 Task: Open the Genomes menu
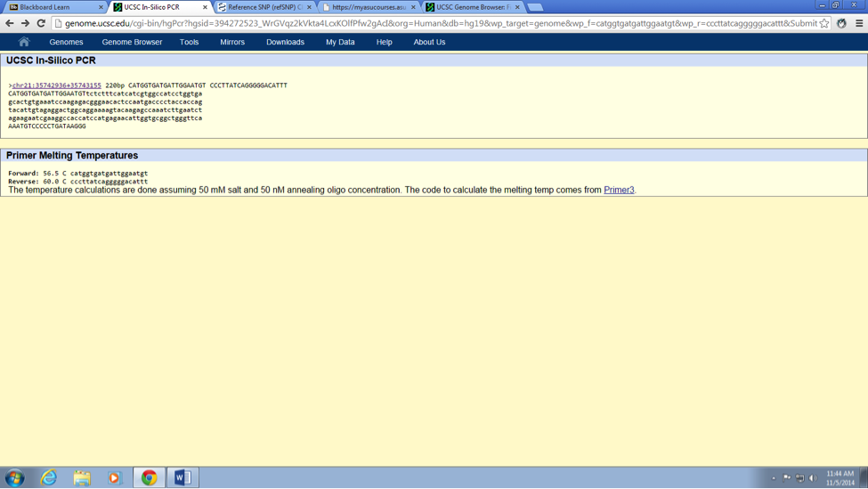pos(66,42)
